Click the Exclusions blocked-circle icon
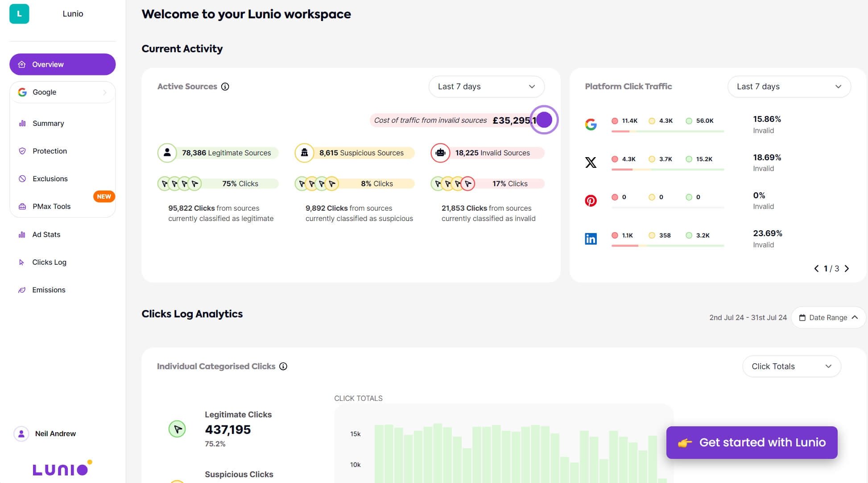The image size is (868, 483). point(22,179)
